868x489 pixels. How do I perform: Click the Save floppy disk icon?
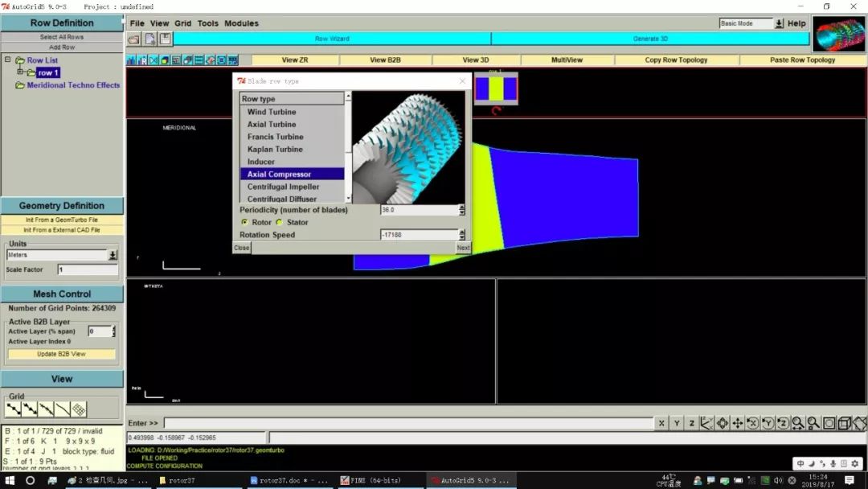click(x=165, y=39)
